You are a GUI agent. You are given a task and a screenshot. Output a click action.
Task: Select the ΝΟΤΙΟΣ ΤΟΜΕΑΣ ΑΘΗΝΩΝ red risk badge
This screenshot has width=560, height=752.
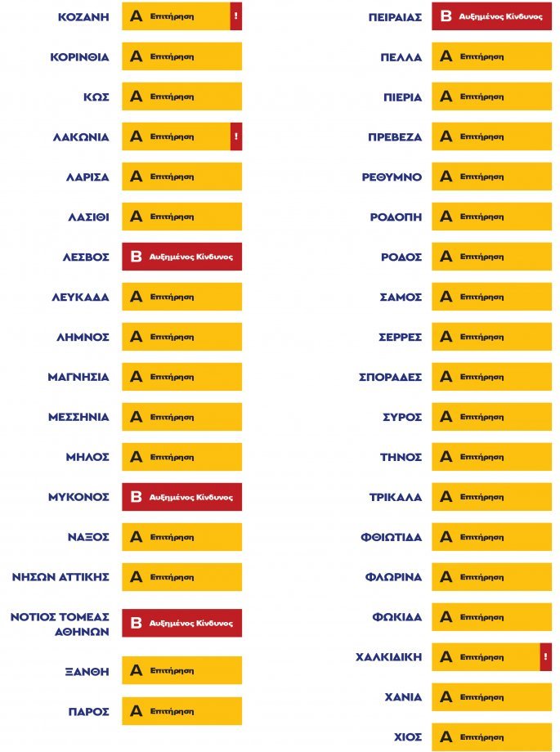click(x=181, y=624)
